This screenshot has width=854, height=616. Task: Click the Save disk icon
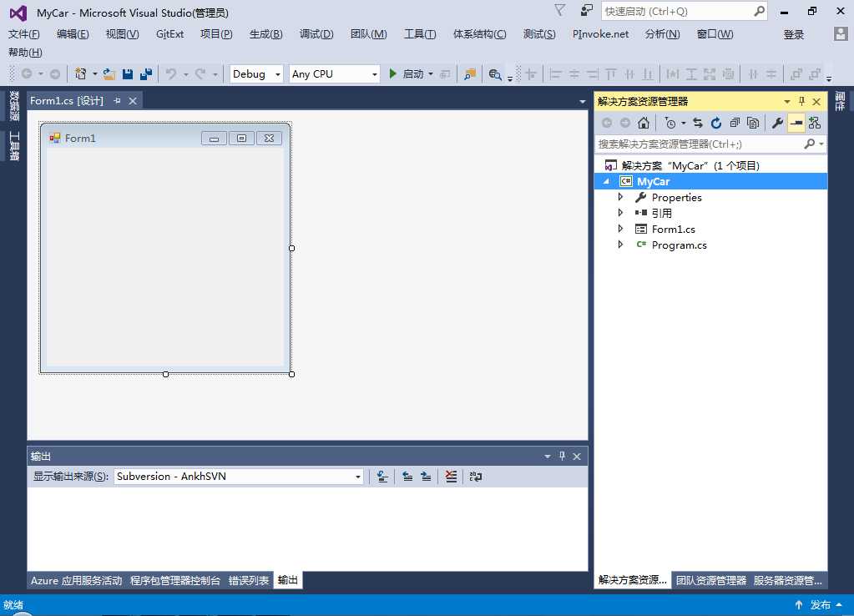coord(128,74)
